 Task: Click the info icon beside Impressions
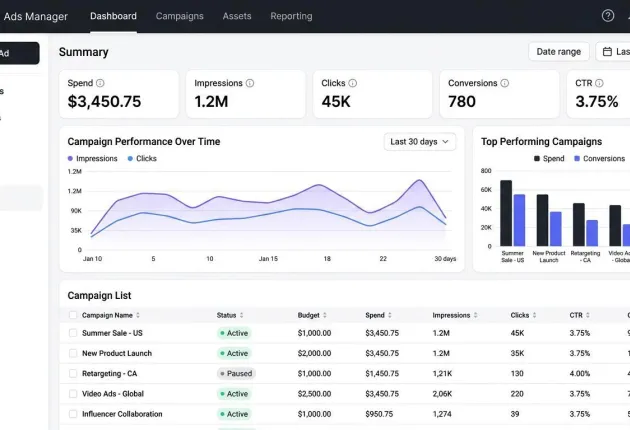(250, 83)
